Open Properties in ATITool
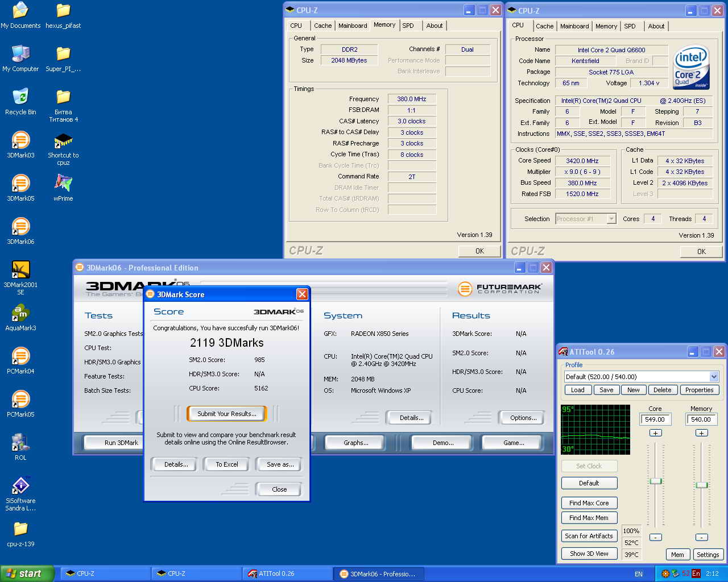This screenshot has height=582, width=728. pyautogui.click(x=699, y=390)
